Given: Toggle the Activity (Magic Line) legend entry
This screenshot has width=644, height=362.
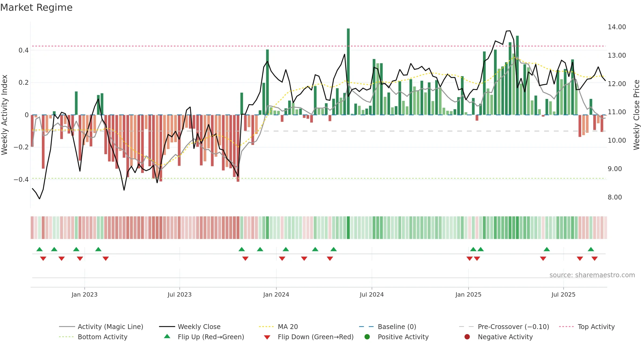Looking at the screenshot, I should (101, 327).
